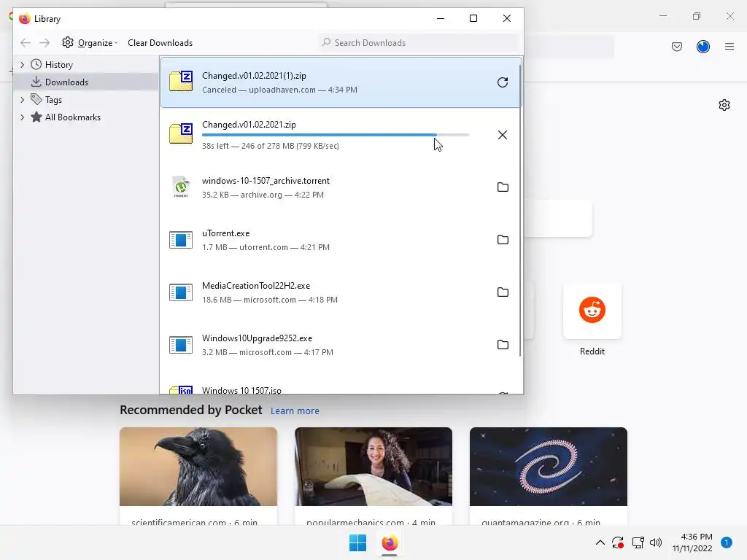Open containing folder for windows-10-1507_archive.torrent
This screenshot has width=747, height=560.
(x=503, y=187)
